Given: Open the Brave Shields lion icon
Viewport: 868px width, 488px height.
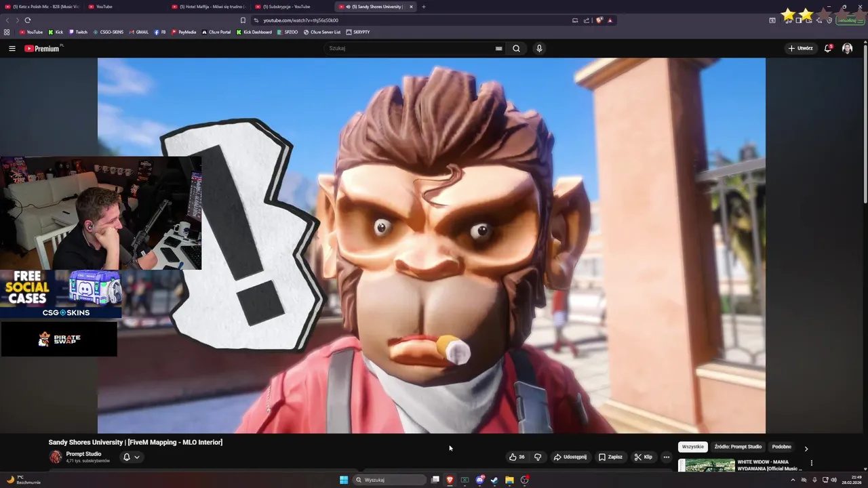Looking at the screenshot, I should pos(599,20).
